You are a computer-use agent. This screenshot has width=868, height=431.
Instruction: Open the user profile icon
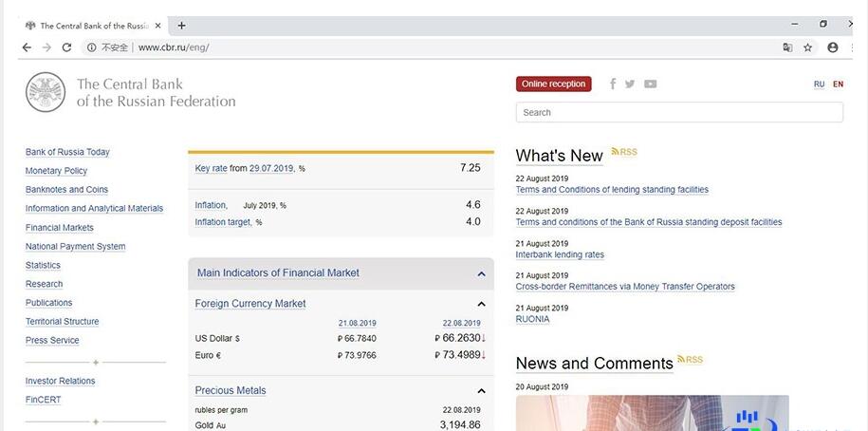(833, 47)
